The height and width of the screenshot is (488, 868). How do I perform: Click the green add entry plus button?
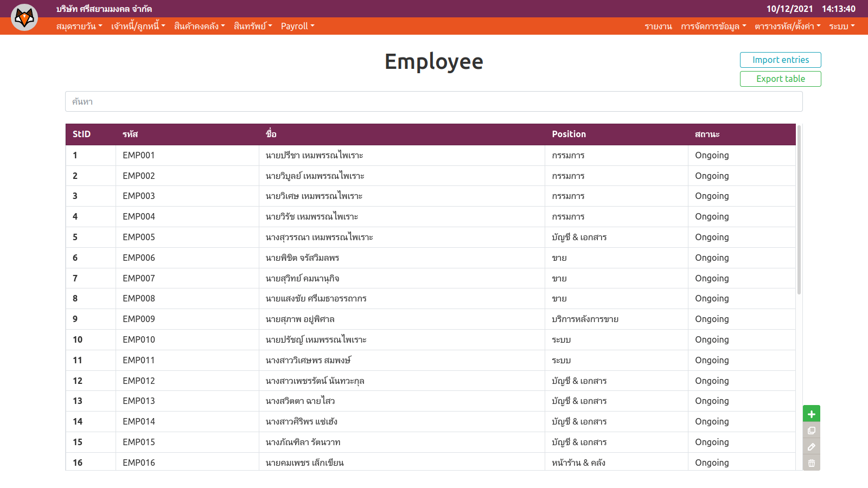(812, 414)
